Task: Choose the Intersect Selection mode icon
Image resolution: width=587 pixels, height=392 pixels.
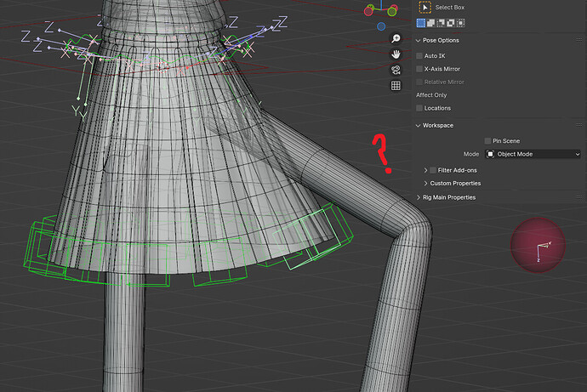Action: 461,23
